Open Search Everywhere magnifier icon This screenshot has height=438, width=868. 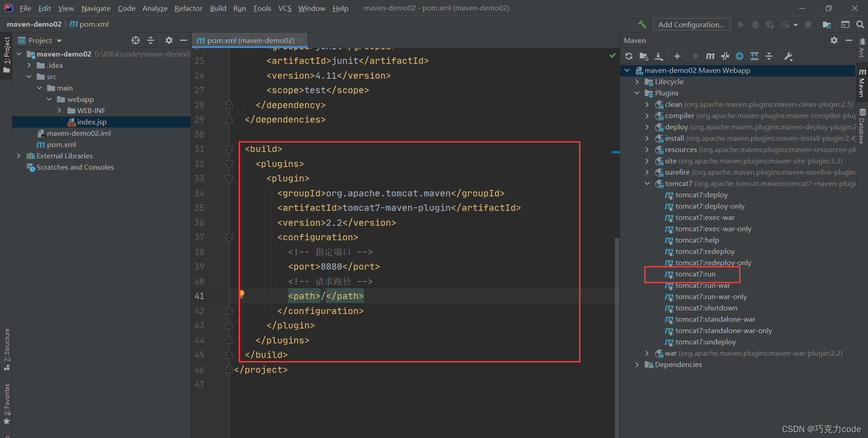point(860,24)
